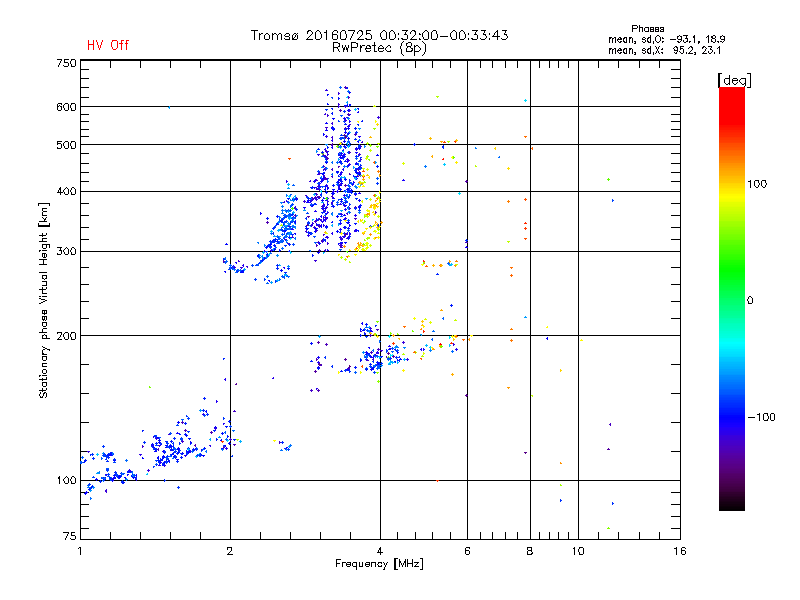Click the x-axis tick label '10'
Screen dimensions: 800x600
pyautogui.click(x=578, y=551)
